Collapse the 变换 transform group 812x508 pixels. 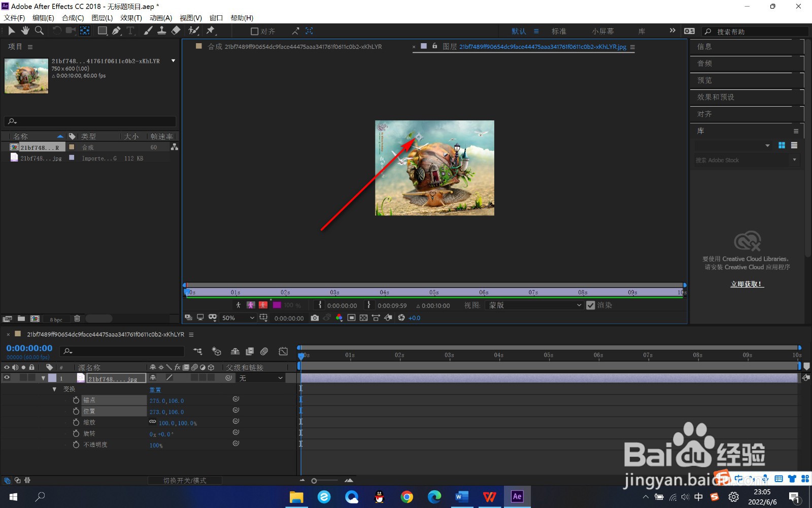click(54, 389)
